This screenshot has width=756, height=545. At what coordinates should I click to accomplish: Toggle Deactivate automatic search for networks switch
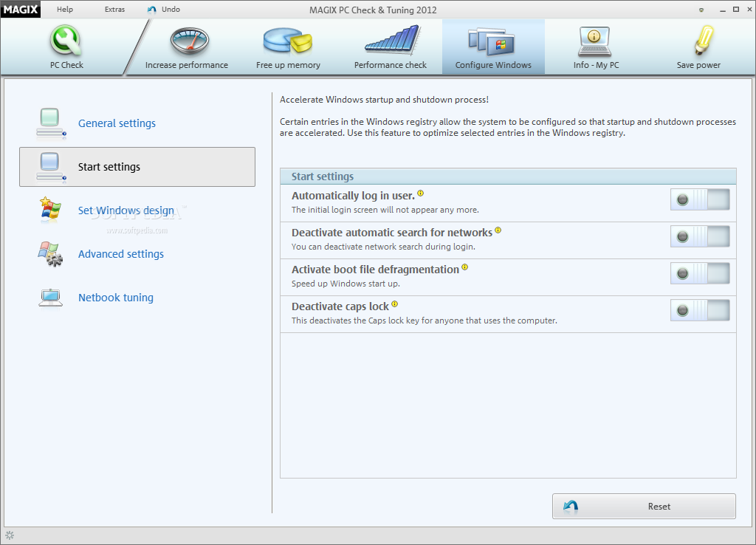[700, 236]
